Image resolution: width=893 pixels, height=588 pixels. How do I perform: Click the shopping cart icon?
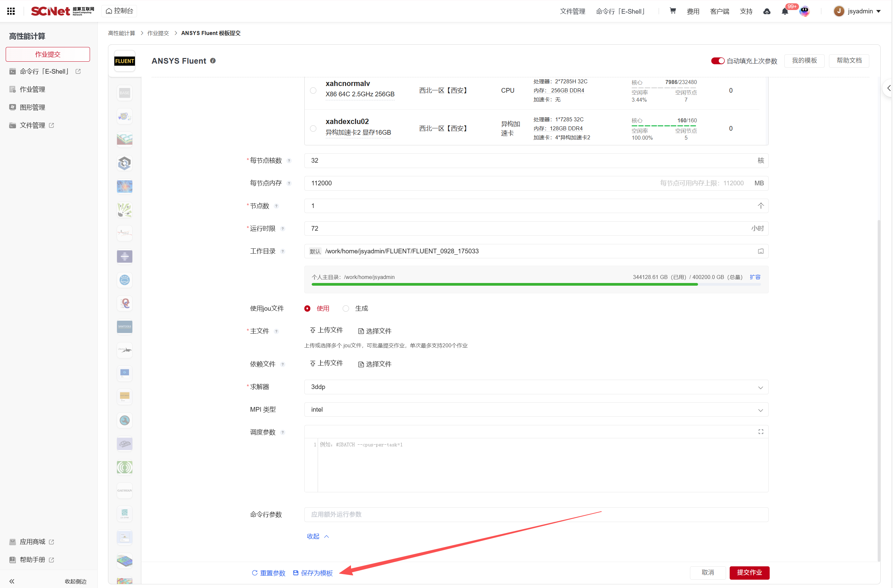(x=672, y=11)
